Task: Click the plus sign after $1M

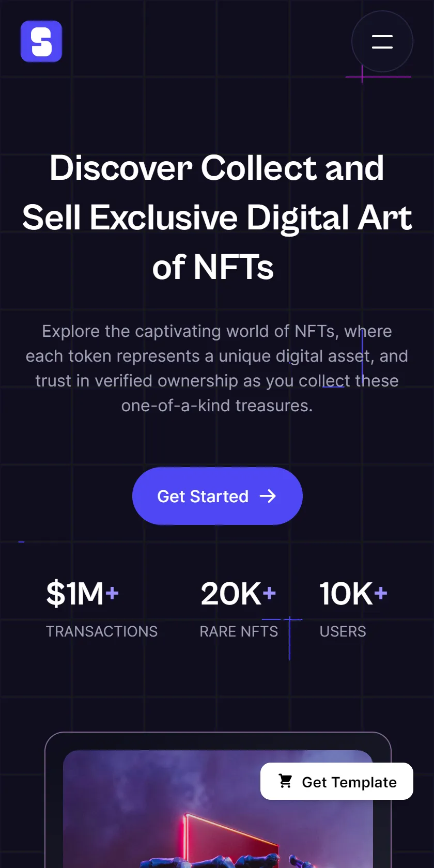Action: 112,593
